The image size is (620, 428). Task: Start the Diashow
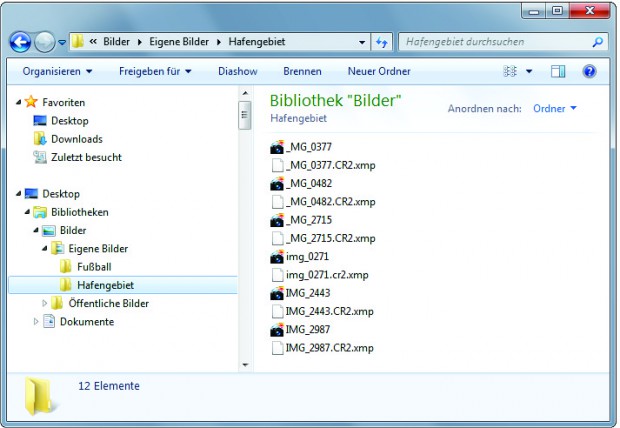coord(238,72)
